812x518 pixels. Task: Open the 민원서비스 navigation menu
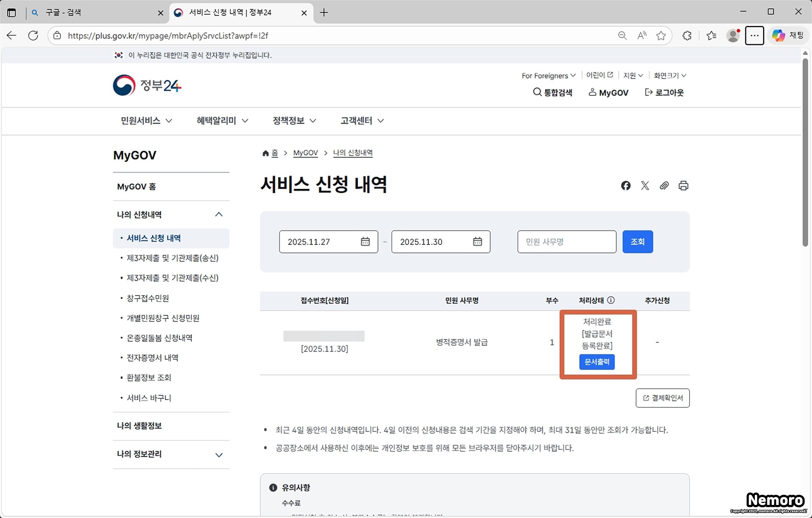[146, 121]
